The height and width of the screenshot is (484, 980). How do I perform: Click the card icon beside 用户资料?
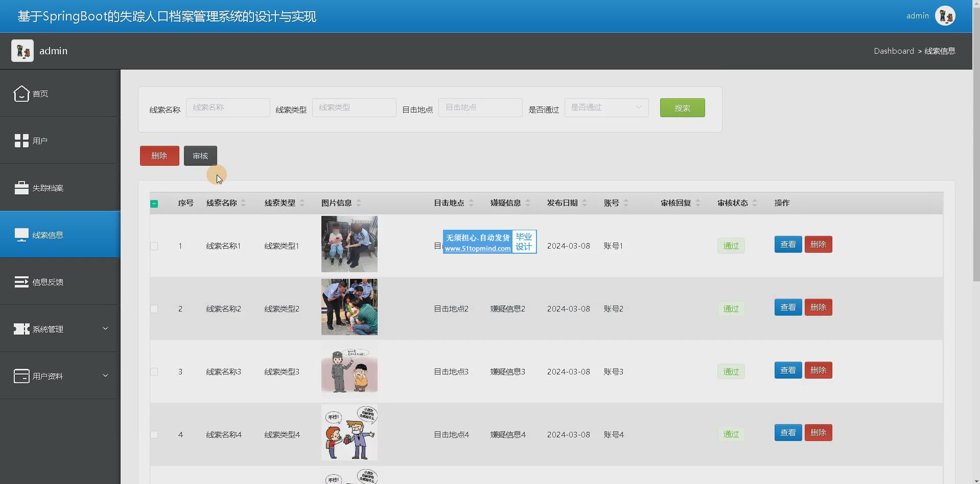point(21,376)
